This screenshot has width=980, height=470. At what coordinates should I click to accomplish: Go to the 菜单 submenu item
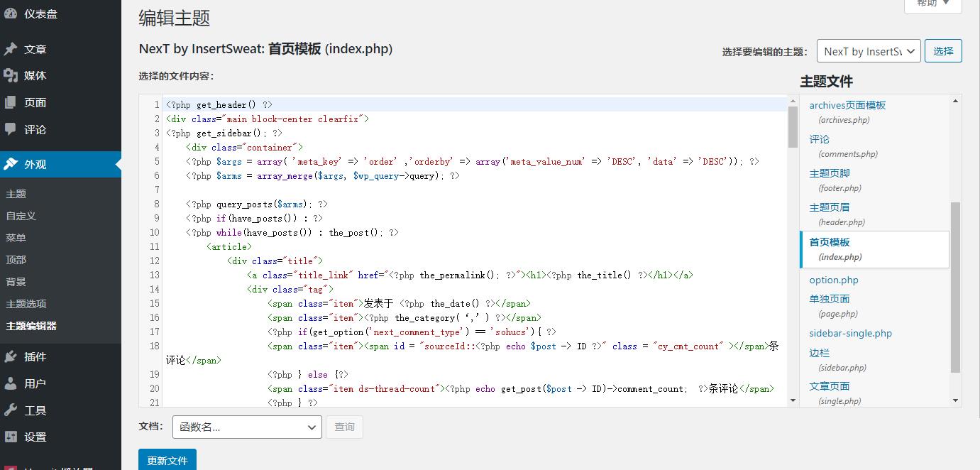pyautogui.click(x=16, y=238)
